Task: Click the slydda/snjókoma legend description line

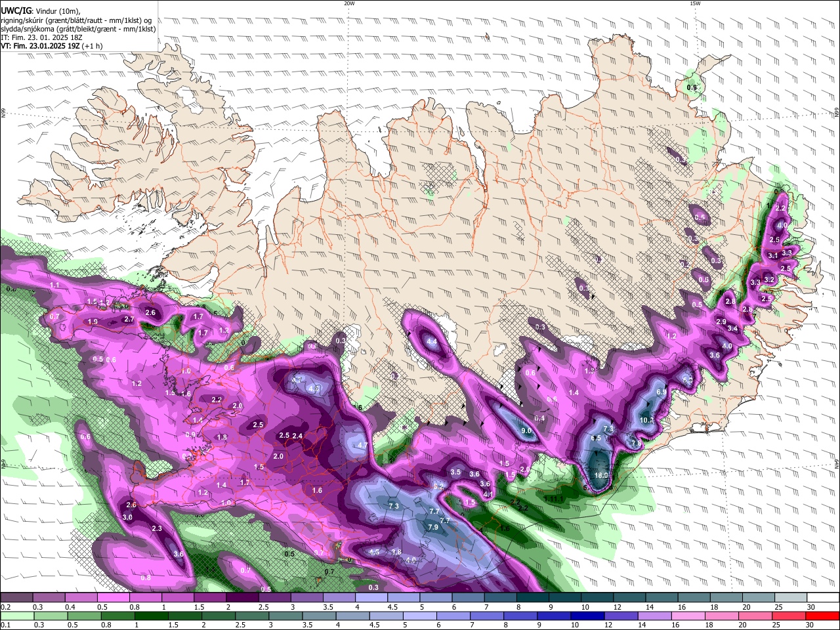Action: click(x=78, y=28)
